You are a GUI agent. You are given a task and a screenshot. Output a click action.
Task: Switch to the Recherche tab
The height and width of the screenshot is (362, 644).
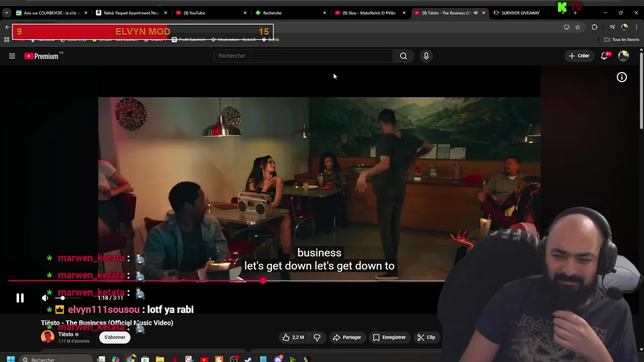pos(291,13)
